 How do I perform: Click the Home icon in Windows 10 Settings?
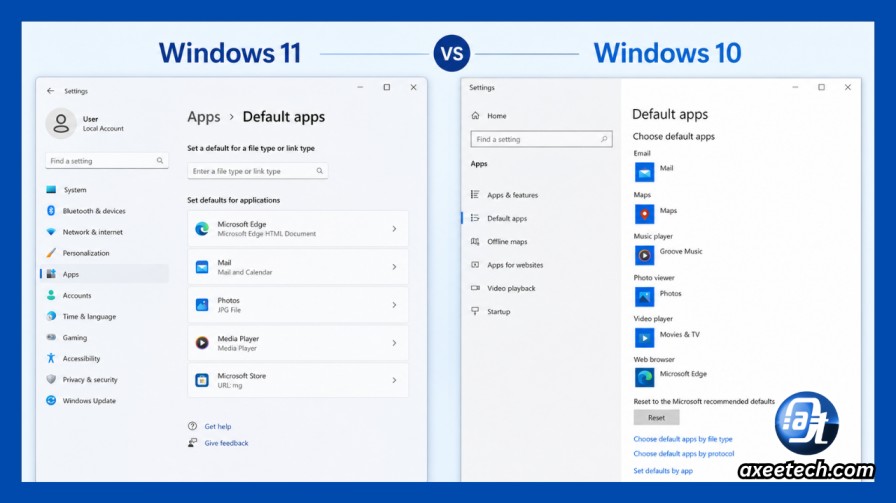point(475,115)
